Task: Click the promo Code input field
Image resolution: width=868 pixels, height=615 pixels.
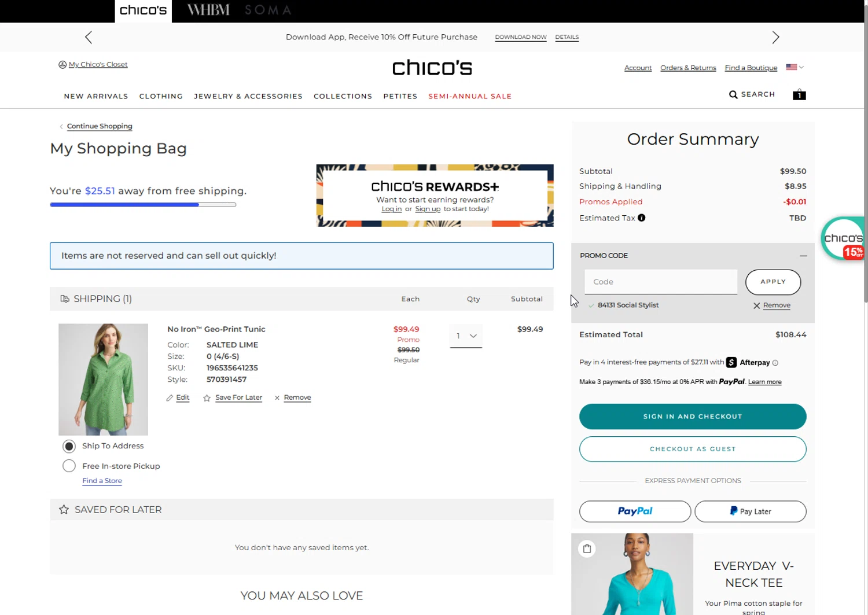Action: click(661, 282)
